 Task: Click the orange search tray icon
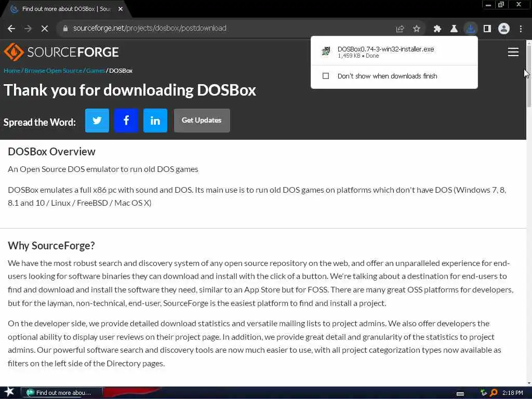coord(494,393)
